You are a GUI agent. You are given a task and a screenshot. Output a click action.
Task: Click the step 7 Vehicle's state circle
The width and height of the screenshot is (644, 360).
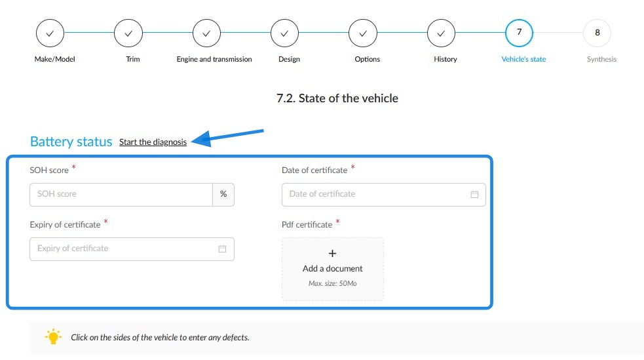click(x=519, y=33)
